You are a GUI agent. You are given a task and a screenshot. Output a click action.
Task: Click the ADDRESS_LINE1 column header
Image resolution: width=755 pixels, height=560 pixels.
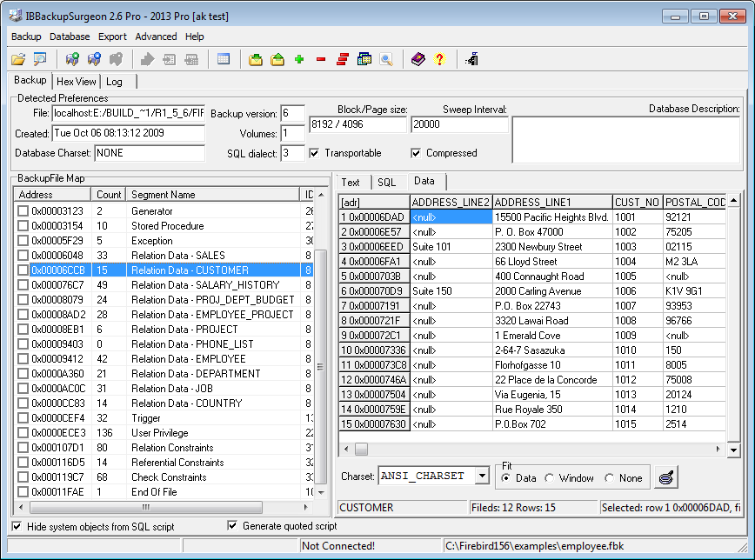(552, 203)
